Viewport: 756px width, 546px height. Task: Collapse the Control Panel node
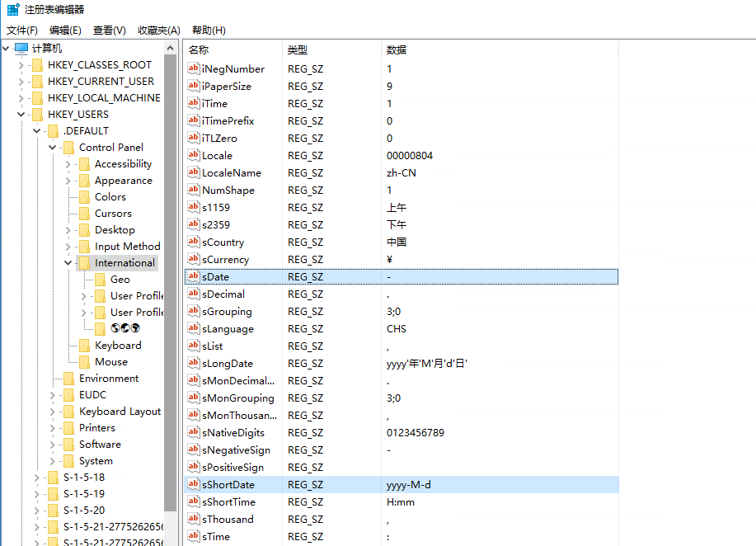(x=52, y=148)
